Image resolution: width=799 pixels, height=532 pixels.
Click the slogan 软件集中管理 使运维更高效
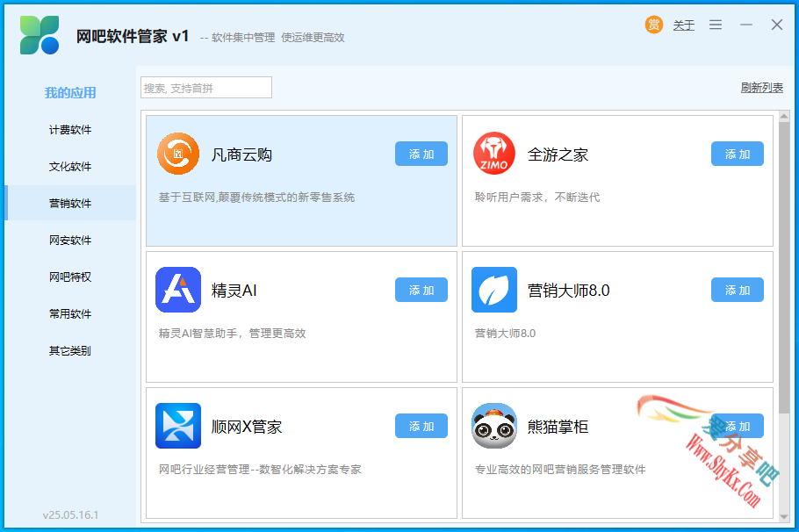277,38
